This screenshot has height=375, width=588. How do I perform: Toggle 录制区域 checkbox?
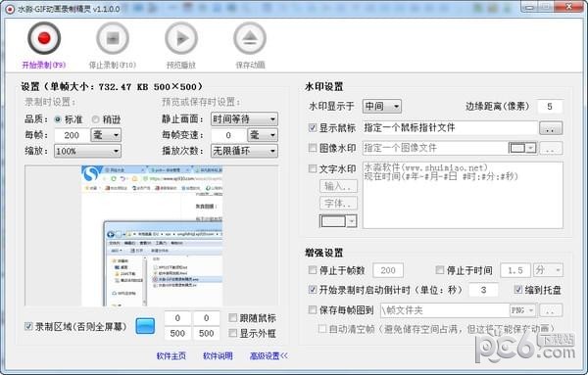(28, 326)
